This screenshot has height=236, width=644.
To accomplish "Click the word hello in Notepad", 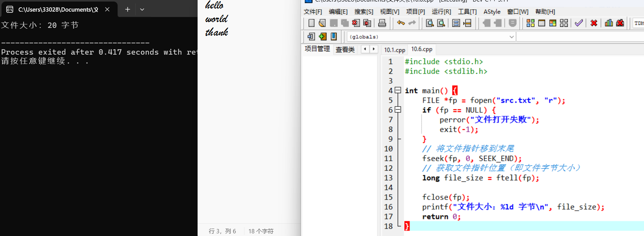I will pos(214,5).
